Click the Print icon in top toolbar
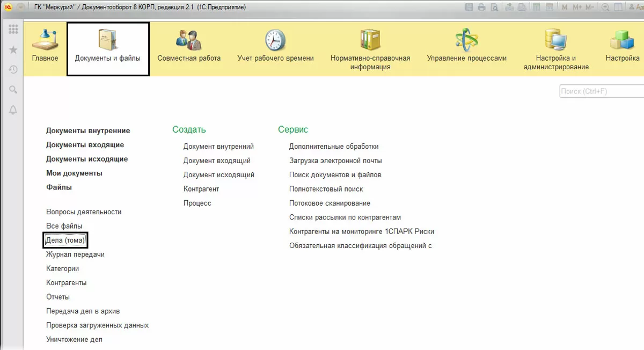Viewport: 644px width, 350px height. [481, 7]
